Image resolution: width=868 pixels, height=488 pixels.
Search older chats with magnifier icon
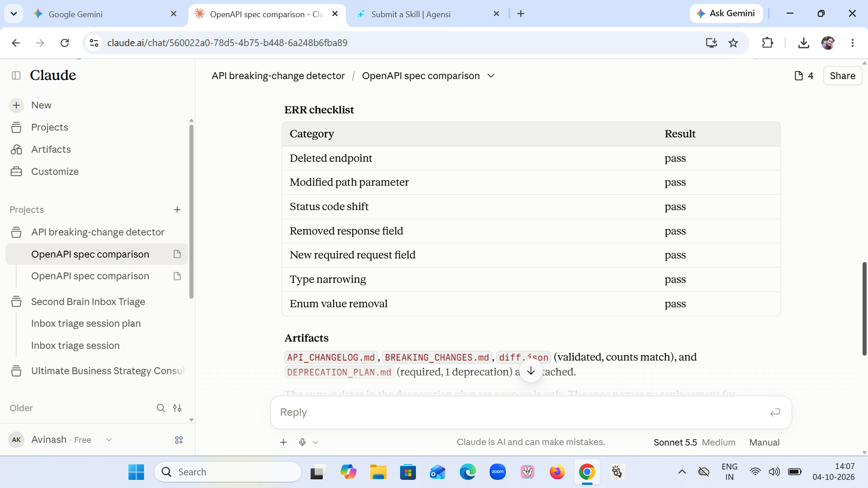[160, 408]
